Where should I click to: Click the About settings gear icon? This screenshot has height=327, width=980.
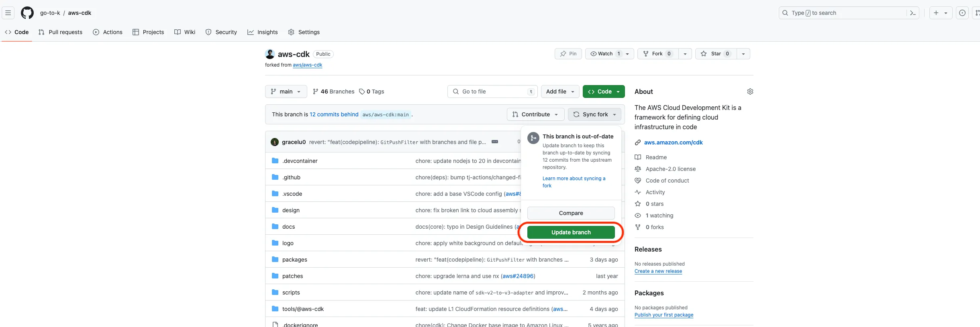click(750, 91)
